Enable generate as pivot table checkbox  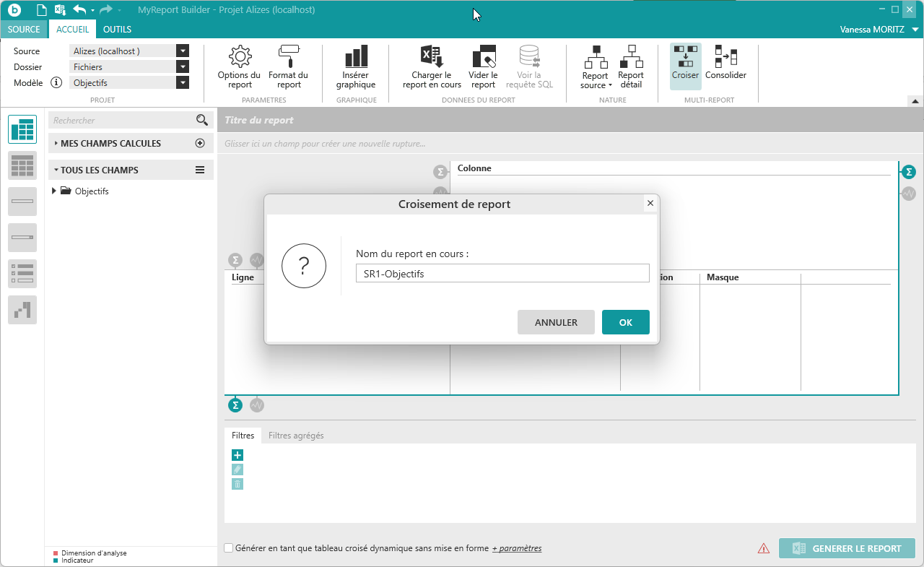229,548
